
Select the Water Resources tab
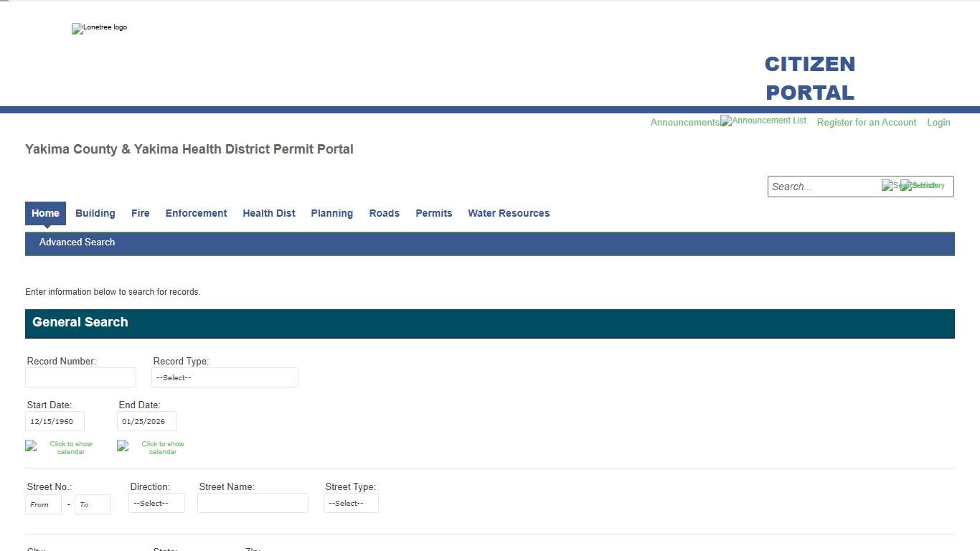(509, 213)
